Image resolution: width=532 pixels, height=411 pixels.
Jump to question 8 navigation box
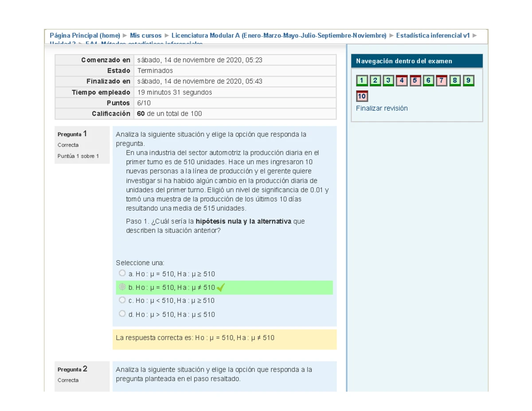click(x=455, y=81)
